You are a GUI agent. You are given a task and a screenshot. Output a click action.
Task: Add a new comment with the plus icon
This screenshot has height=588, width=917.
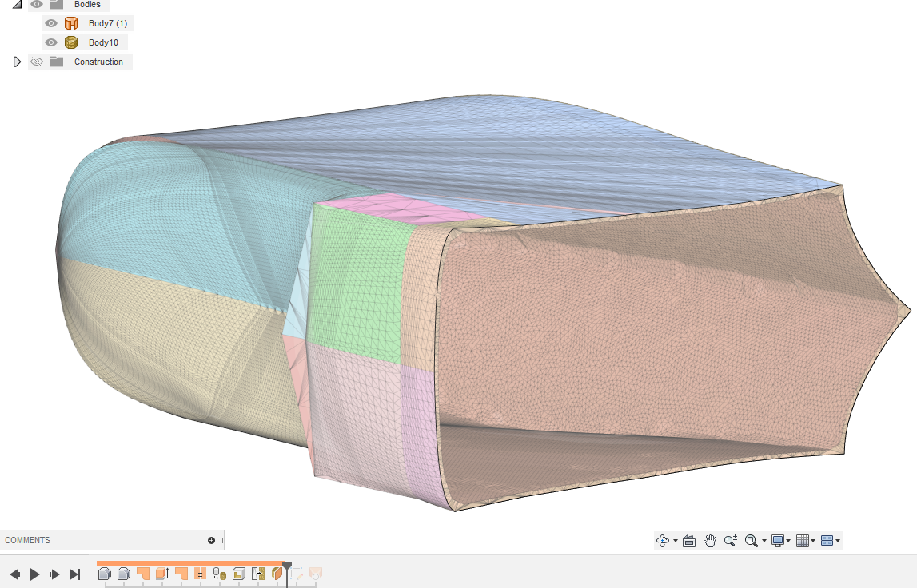pos(211,540)
